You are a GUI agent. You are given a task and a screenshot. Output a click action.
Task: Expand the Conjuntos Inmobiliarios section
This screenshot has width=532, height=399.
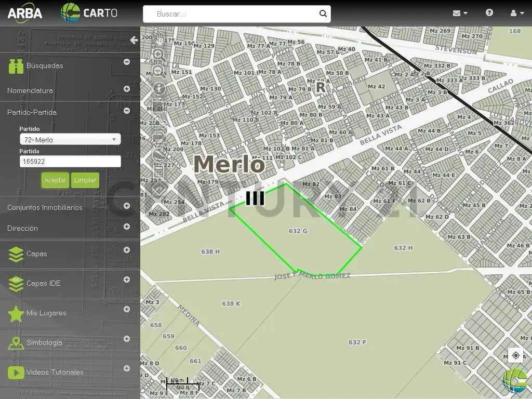pos(126,206)
